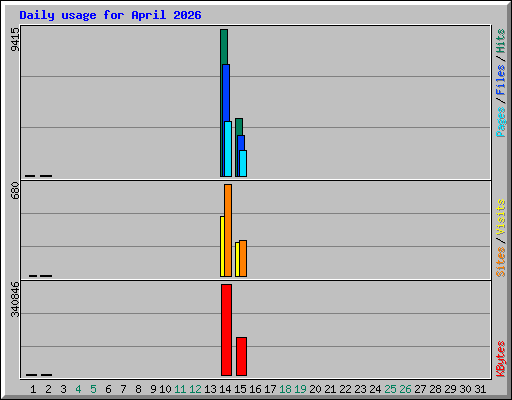Click the orange Sites bar for day 15
This screenshot has height=400, width=512.
pyautogui.click(x=243, y=258)
